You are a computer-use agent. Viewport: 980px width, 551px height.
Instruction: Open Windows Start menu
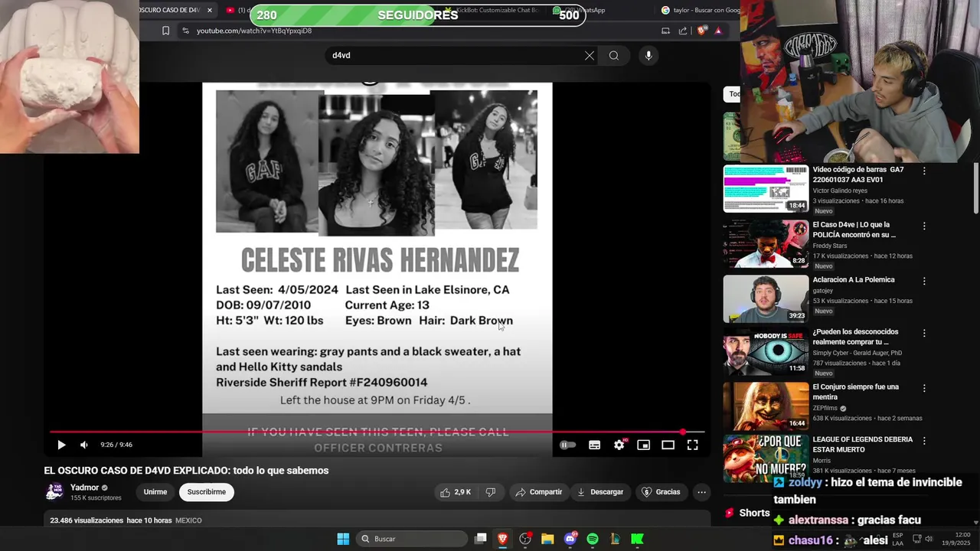(343, 539)
